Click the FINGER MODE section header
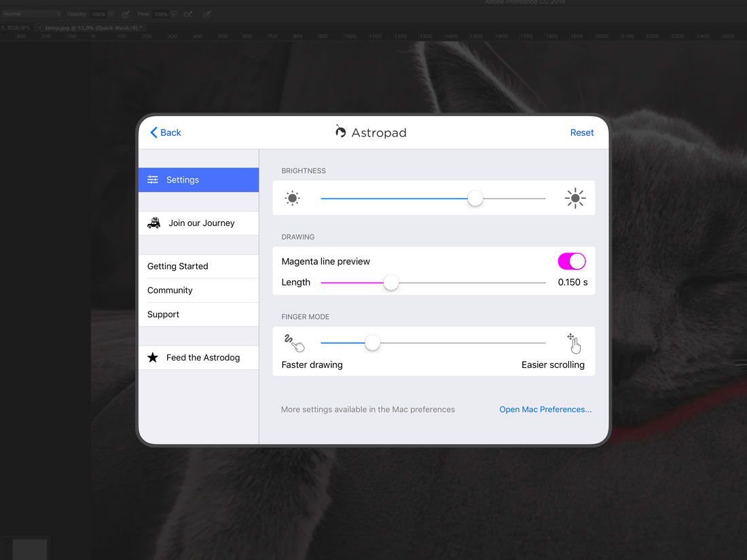747x560 pixels. pyautogui.click(x=305, y=317)
